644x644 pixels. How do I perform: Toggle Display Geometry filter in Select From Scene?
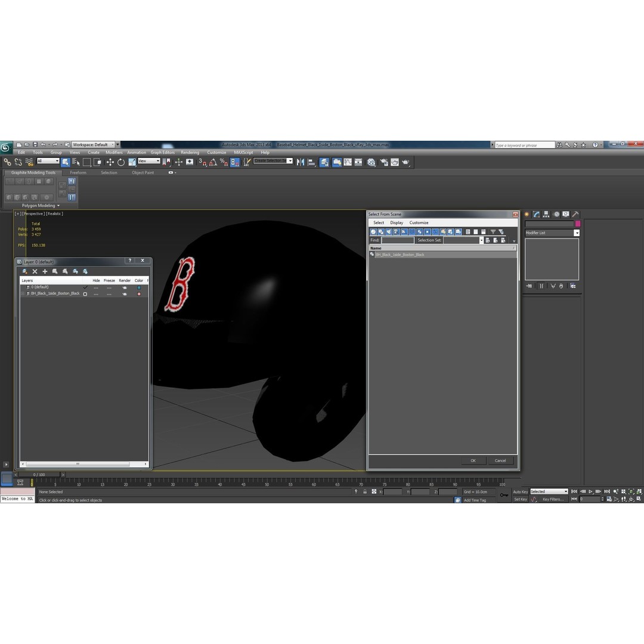373,231
